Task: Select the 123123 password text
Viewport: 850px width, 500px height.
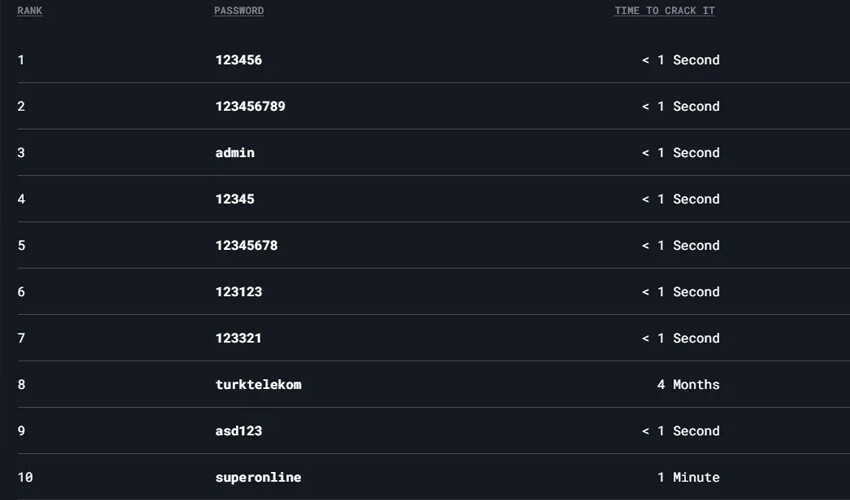Action: point(238,292)
